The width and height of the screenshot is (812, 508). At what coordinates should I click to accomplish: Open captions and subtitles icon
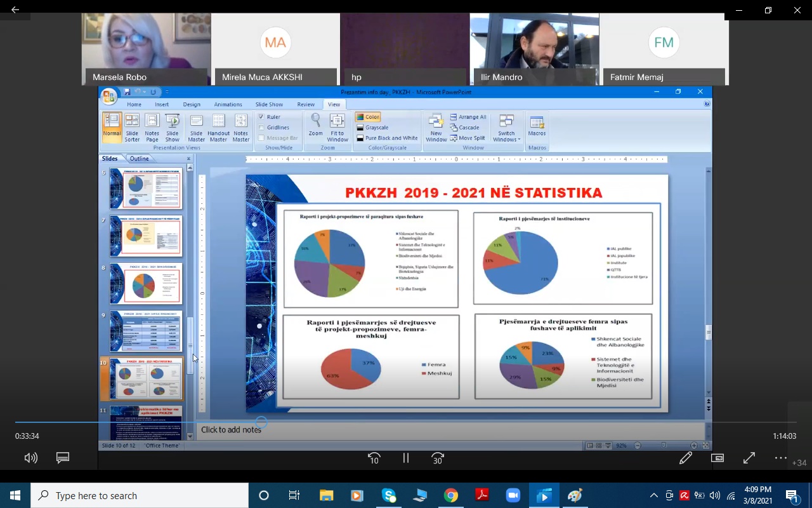(63, 458)
